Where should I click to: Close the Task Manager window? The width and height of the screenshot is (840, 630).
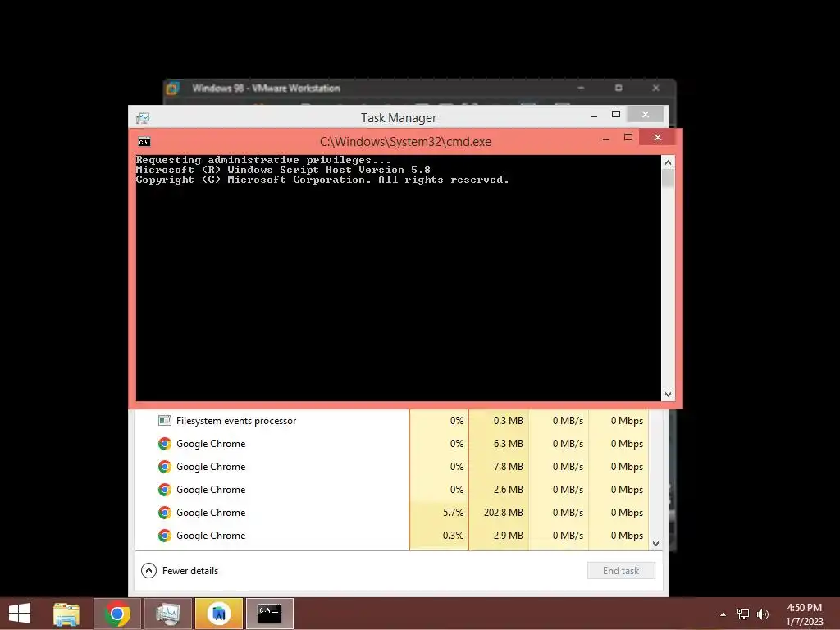[x=645, y=115]
